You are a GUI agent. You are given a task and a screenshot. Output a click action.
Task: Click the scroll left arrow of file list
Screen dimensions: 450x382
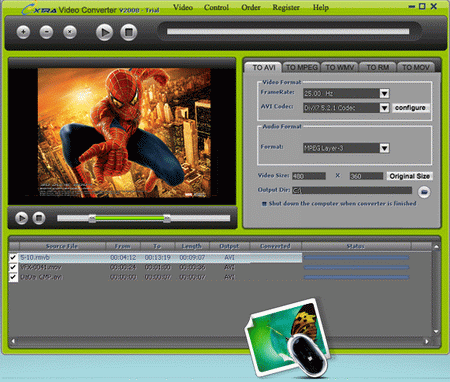coord(13,341)
